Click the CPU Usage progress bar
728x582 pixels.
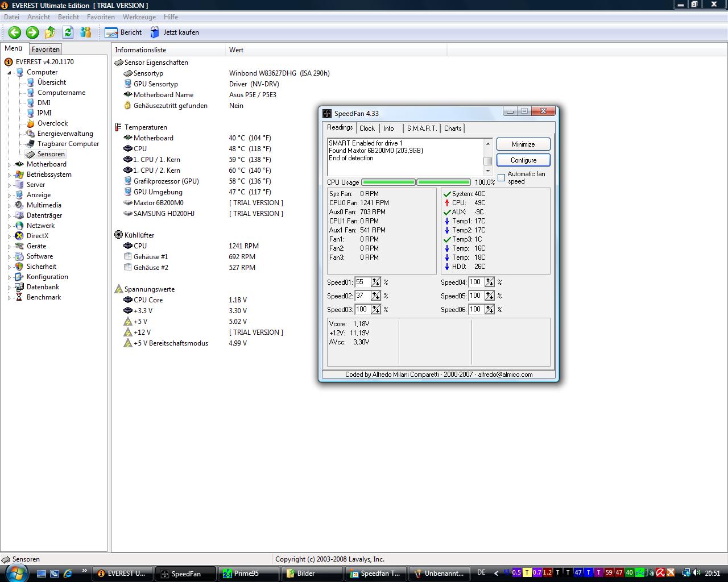416,182
